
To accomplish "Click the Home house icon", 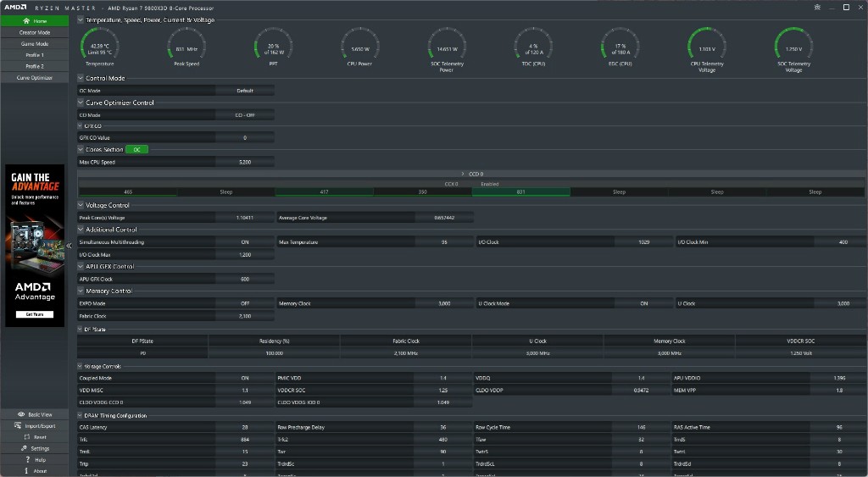I will click(x=26, y=20).
